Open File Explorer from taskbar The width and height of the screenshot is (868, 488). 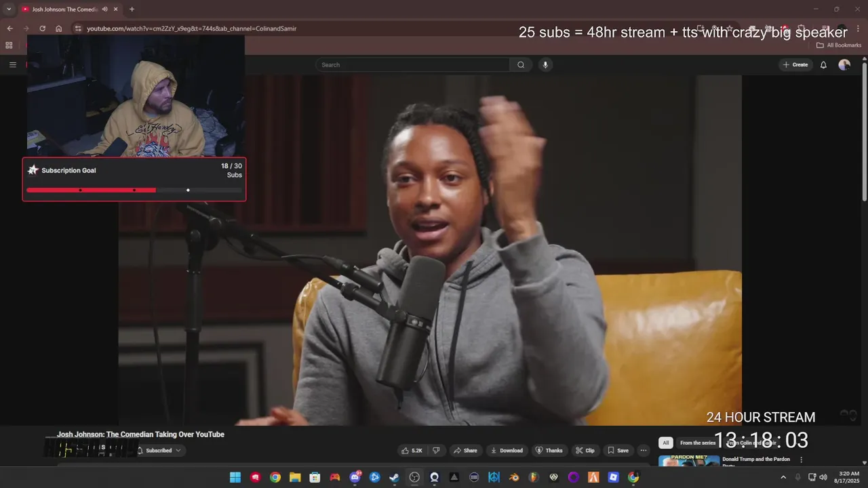(x=295, y=477)
